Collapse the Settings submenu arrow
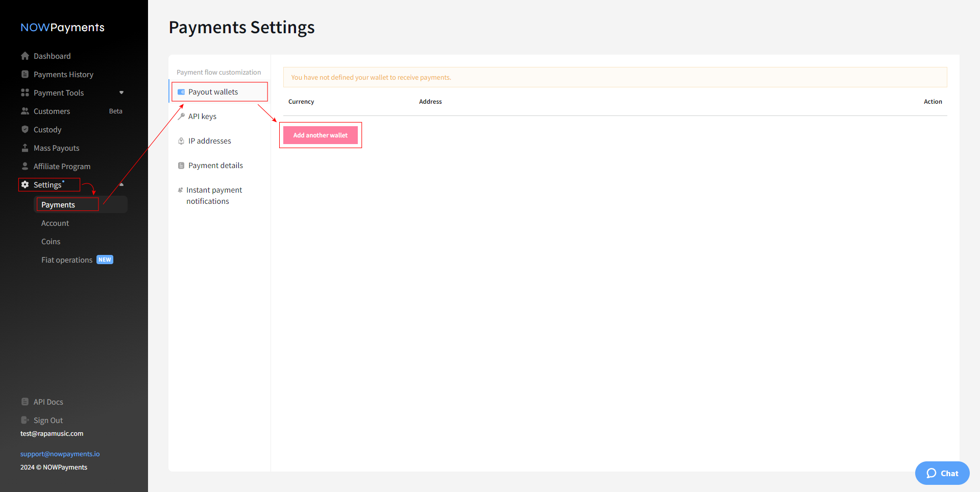 pos(121,184)
